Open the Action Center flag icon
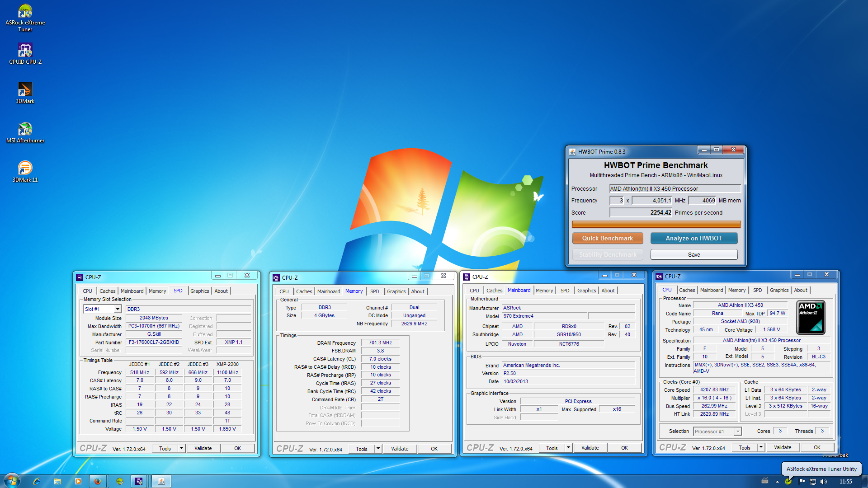This screenshot has width=868, height=488. coord(801,482)
